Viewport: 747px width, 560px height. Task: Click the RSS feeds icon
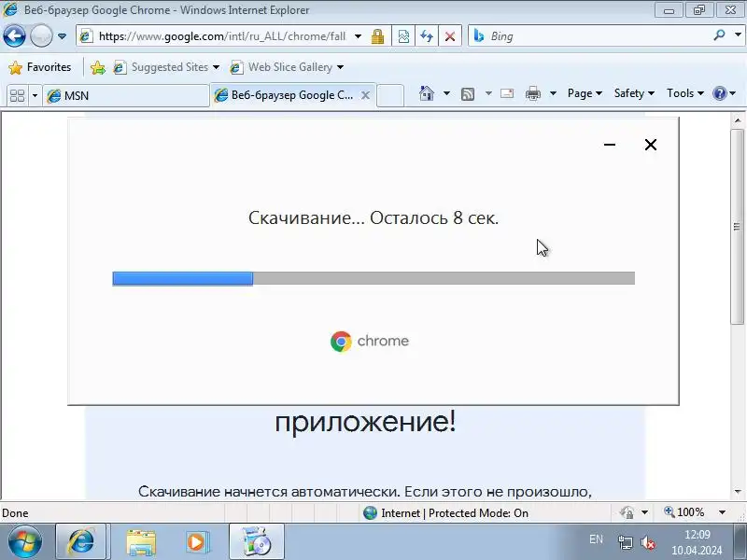pyautogui.click(x=468, y=94)
